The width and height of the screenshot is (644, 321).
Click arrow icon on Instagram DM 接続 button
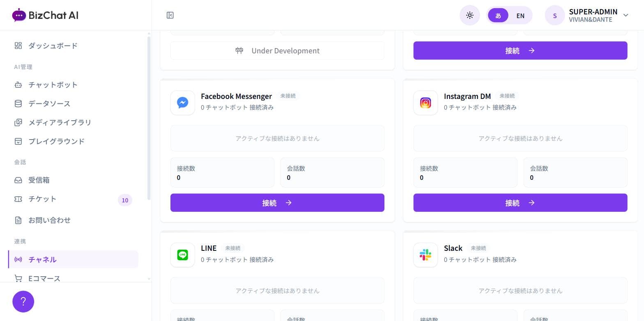(532, 203)
